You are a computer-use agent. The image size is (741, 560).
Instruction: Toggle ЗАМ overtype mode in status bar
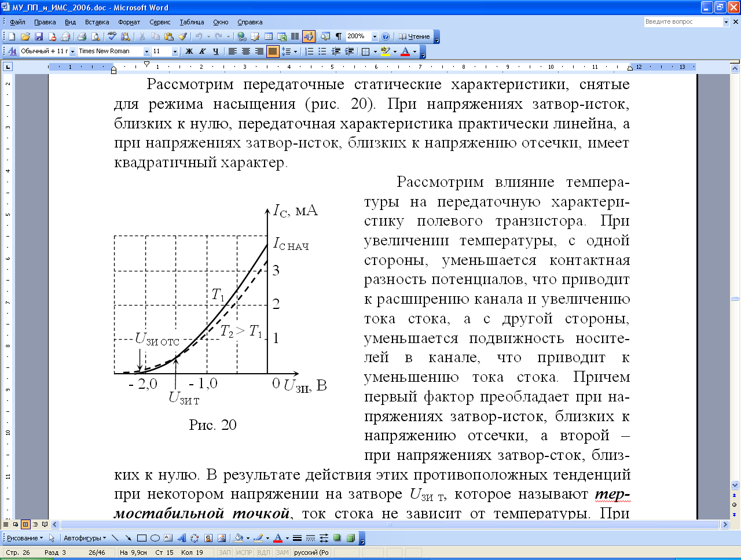click(x=282, y=552)
